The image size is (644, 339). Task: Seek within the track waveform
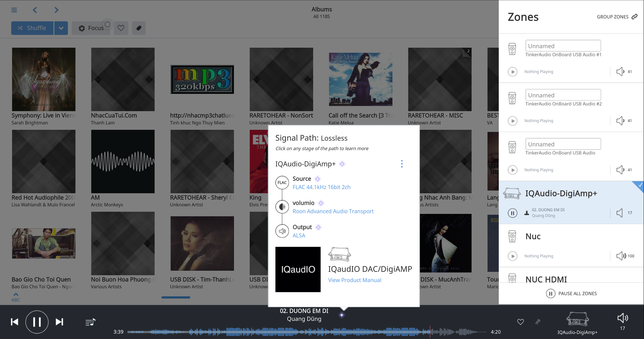tap(307, 332)
